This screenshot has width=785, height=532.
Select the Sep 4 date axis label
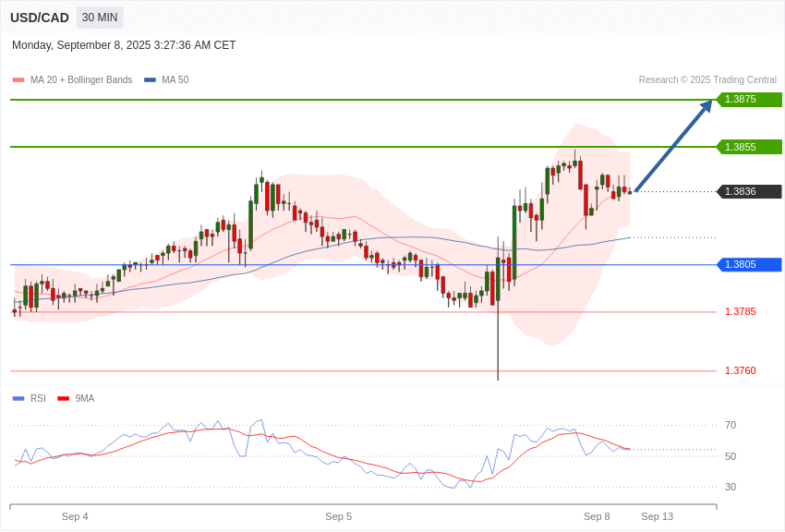[75, 516]
